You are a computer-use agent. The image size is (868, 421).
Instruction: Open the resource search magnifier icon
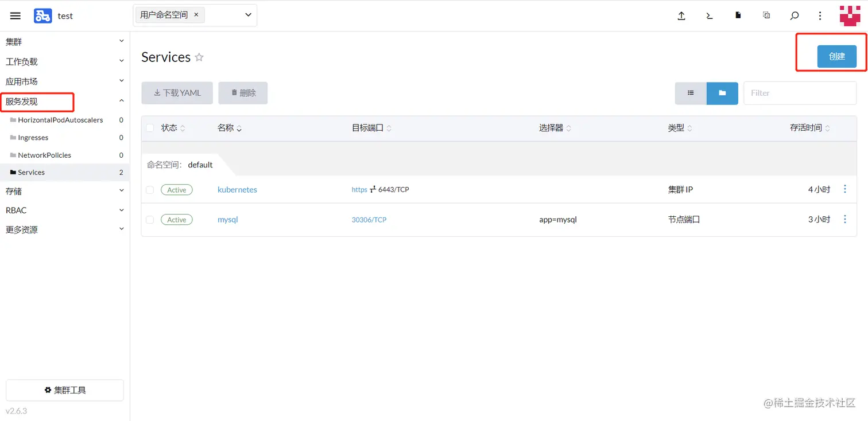[795, 15]
